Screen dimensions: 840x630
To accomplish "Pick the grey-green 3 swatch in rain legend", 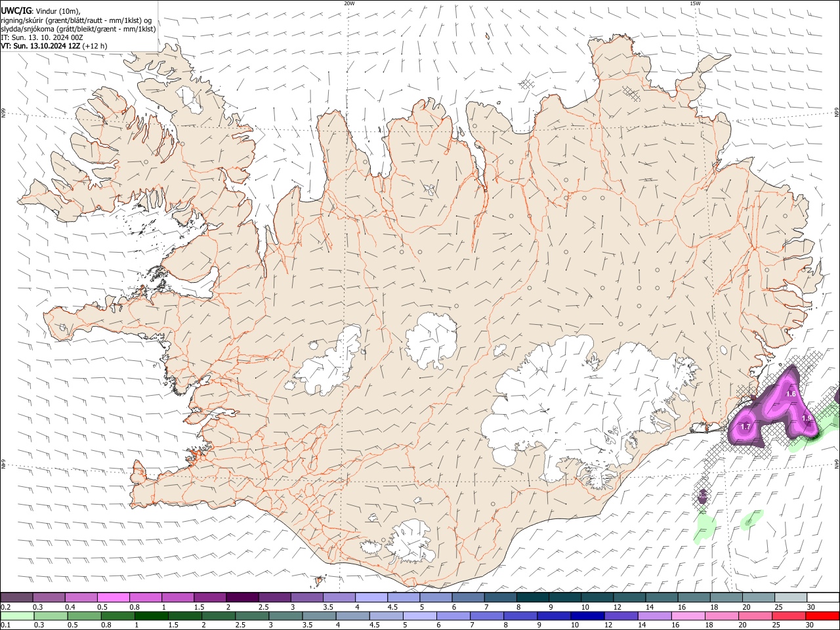I will click(x=285, y=616).
